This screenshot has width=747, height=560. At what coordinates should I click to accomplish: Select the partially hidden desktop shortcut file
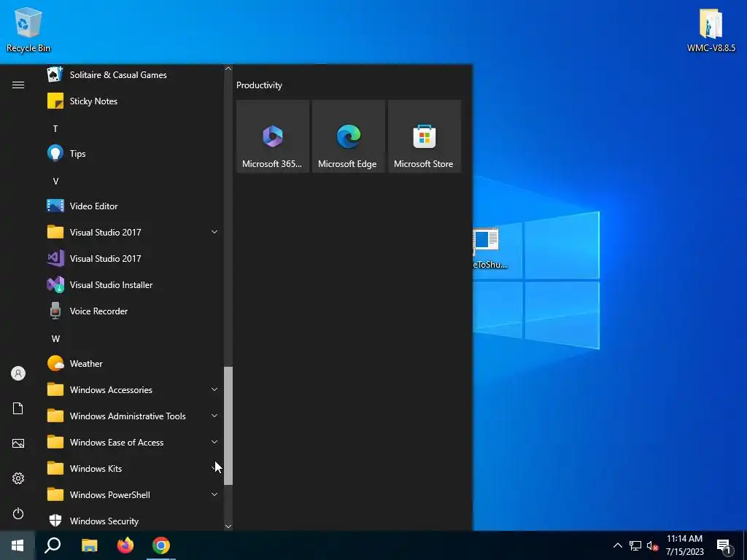click(x=489, y=249)
